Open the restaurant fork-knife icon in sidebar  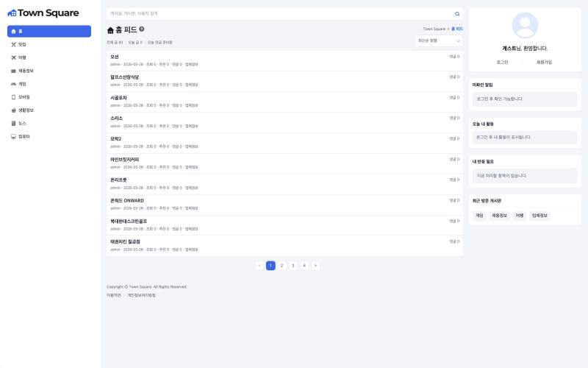tap(13, 45)
